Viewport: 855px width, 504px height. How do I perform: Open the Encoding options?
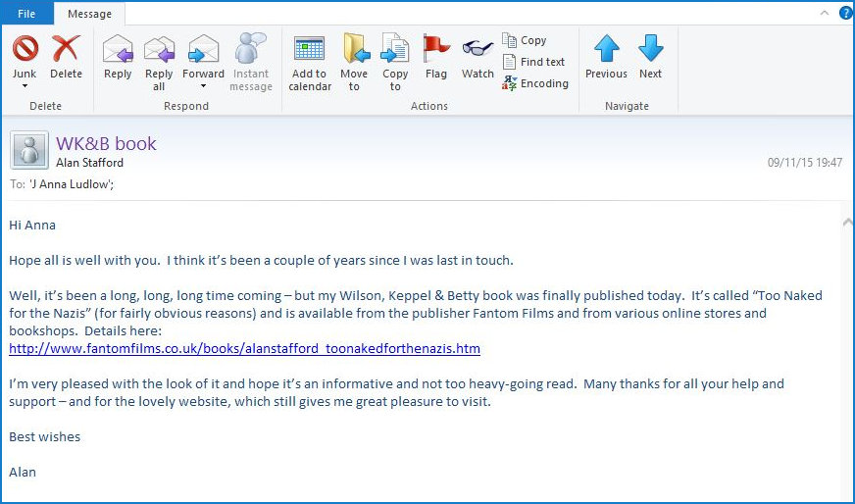pyautogui.click(x=535, y=83)
